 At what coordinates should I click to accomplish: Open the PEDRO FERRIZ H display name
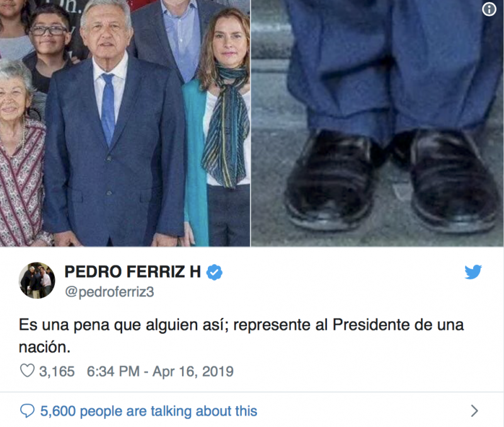click(132, 272)
